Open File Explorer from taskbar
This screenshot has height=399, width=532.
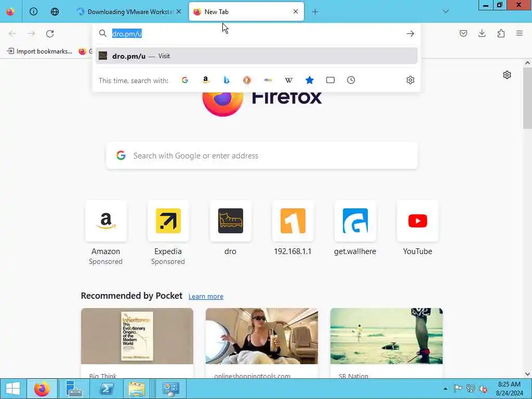pyautogui.click(x=137, y=389)
